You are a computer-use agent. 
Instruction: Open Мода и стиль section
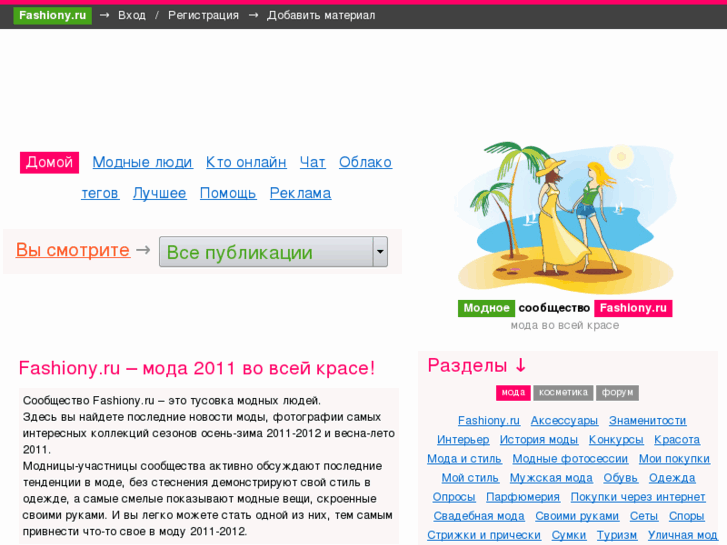(464, 458)
